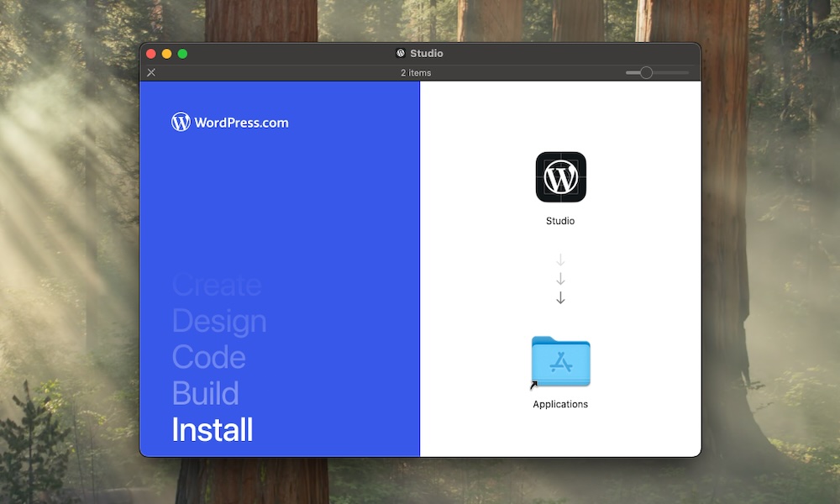
Task: Select the Studio label under the app icon
Action: pyautogui.click(x=559, y=221)
